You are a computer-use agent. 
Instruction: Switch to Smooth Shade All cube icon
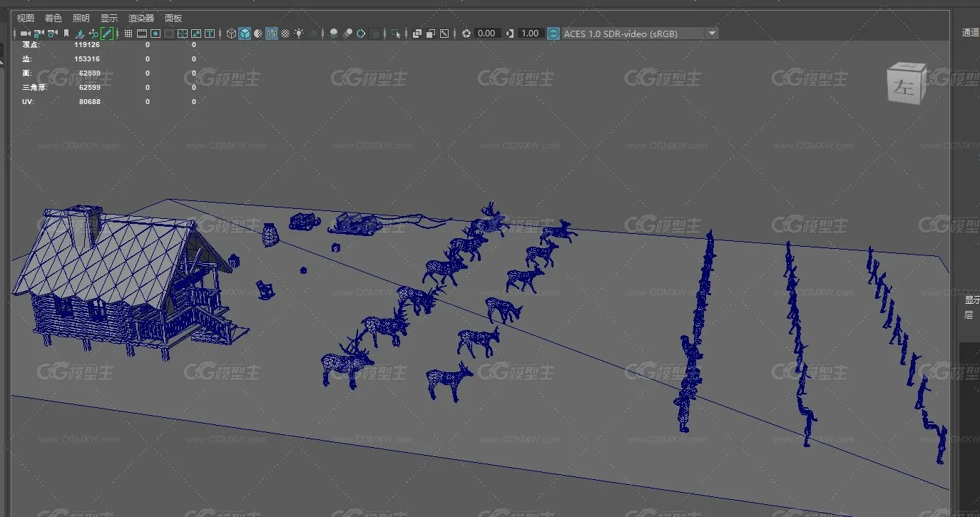(x=245, y=34)
